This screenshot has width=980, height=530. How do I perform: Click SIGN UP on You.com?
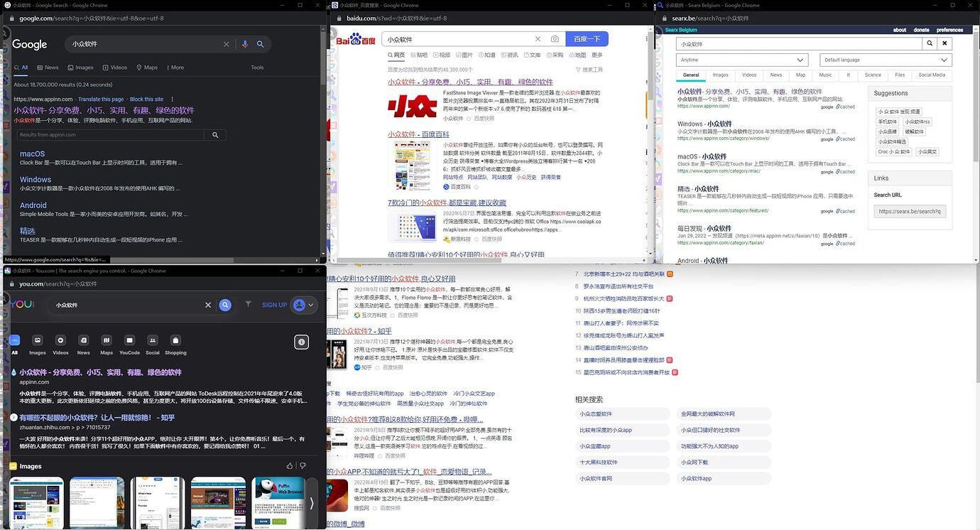click(274, 305)
